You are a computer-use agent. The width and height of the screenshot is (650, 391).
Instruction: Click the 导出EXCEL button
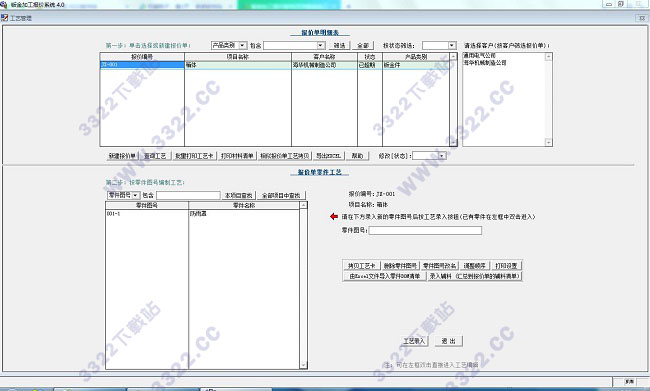(328, 156)
